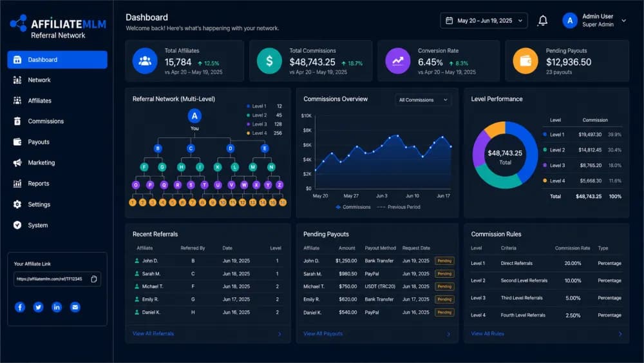This screenshot has height=363, width=644.
Task: Select network node B
Action: 158,148
